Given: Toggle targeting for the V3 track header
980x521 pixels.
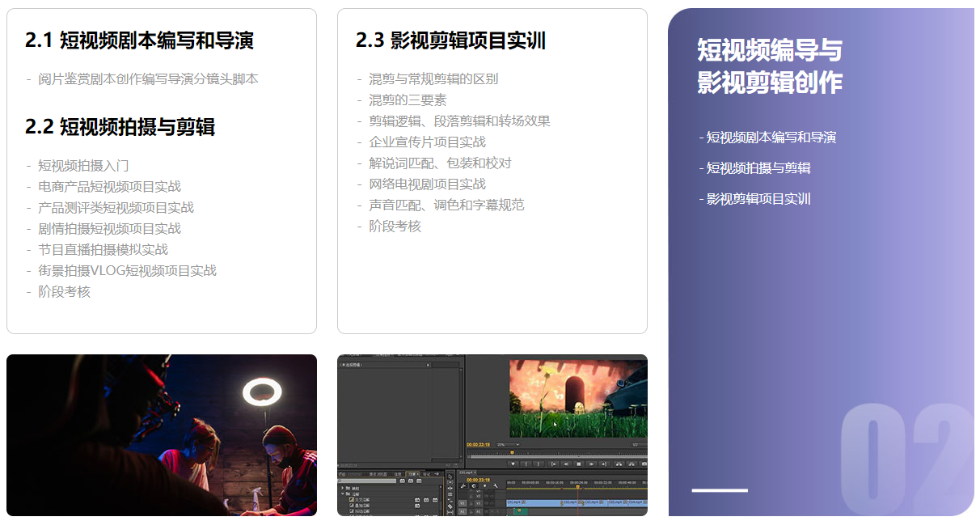Looking at the screenshot, I should [479, 503].
